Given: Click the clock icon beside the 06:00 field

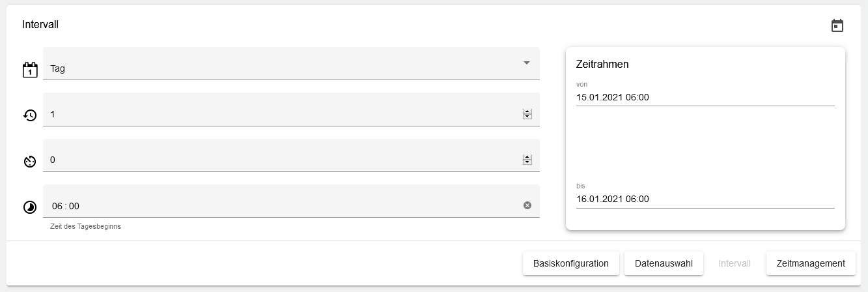Looking at the screenshot, I should (30, 207).
